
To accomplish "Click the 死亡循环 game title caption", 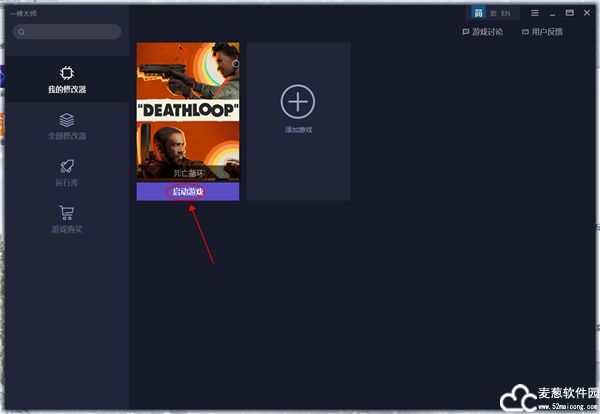I will click(187, 173).
